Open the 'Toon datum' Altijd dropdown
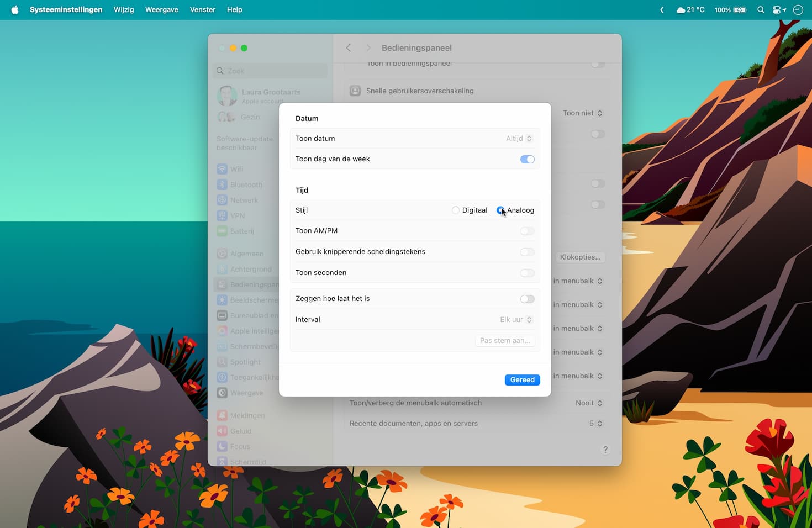Image resolution: width=812 pixels, height=528 pixels. (x=519, y=139)
